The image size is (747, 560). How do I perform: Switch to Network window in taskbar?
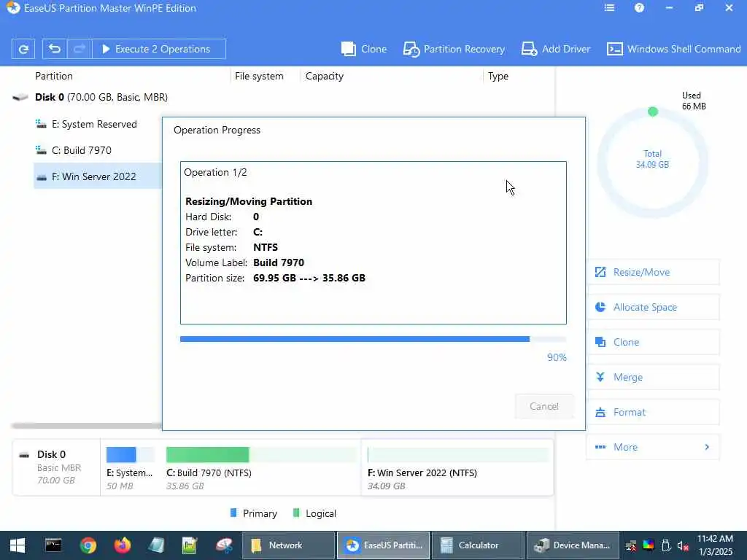[x=289, y=545]
